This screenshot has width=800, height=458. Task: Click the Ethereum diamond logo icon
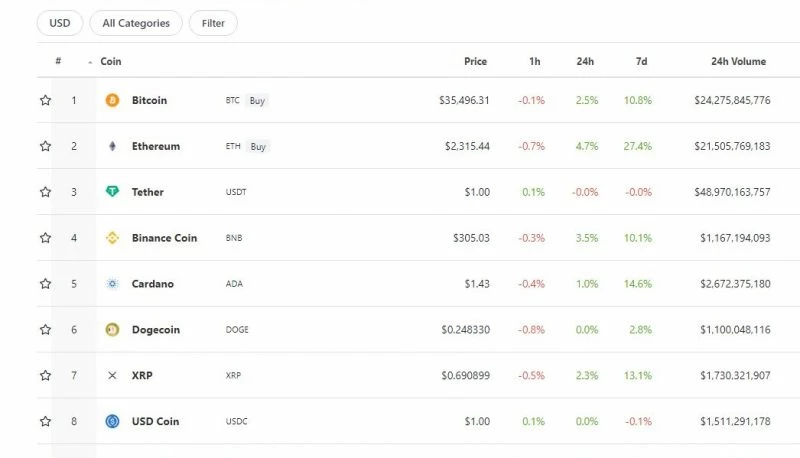pyautogui.click(x=112, y=146)
